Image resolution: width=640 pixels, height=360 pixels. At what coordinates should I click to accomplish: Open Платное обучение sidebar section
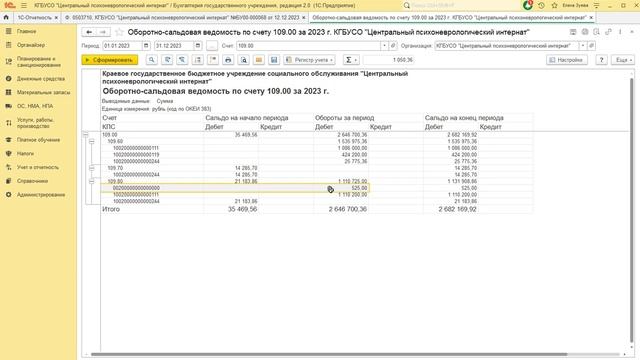tap(38, 140)
